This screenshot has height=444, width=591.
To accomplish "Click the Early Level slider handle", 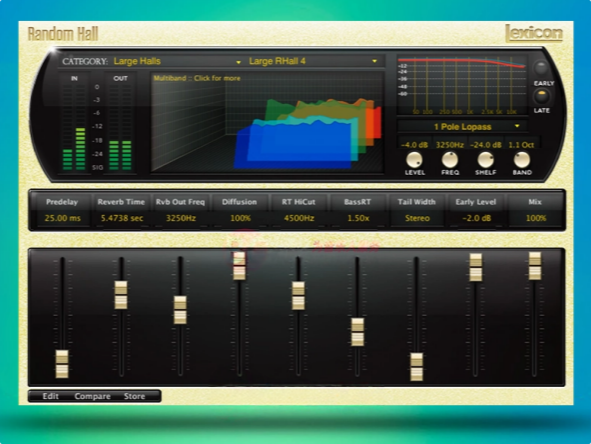I will [x=476, y=267].
